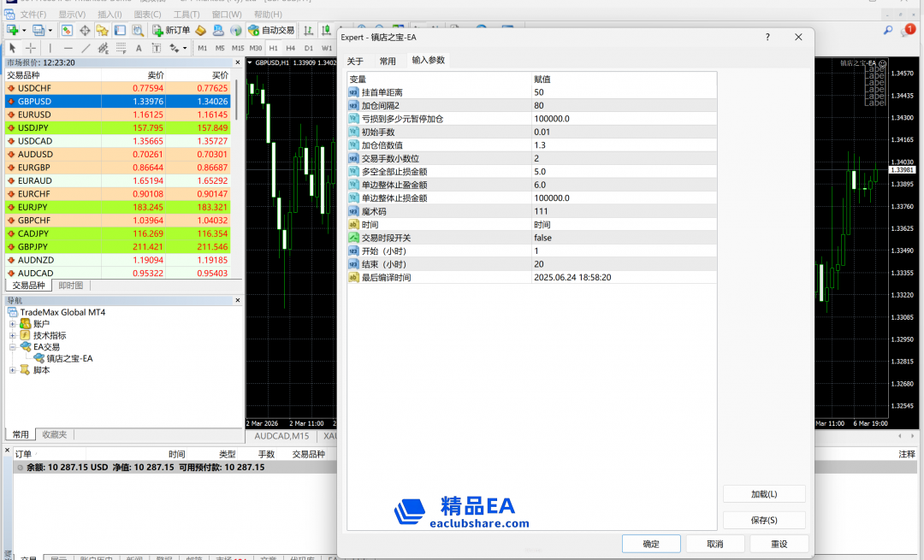Collapse the EA交易 tree node

coord(13,347)
